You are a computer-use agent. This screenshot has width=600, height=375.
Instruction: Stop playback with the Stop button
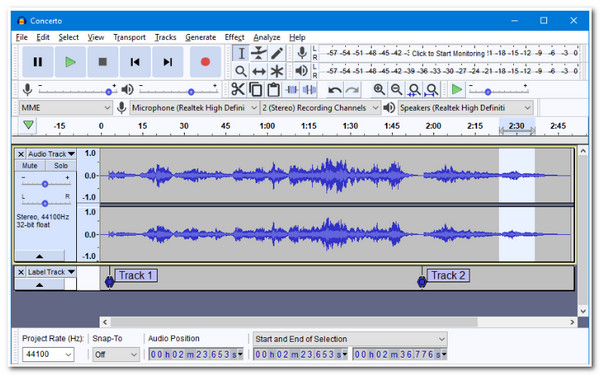click(103, 62)
